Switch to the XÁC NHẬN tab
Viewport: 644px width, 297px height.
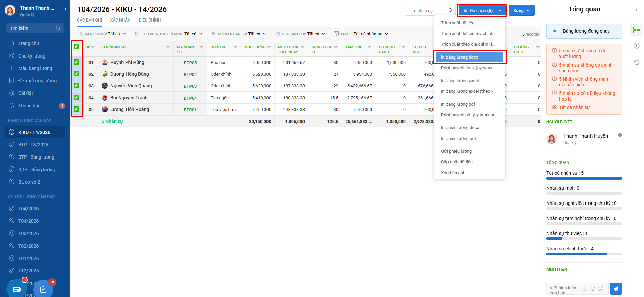(120, 20)
